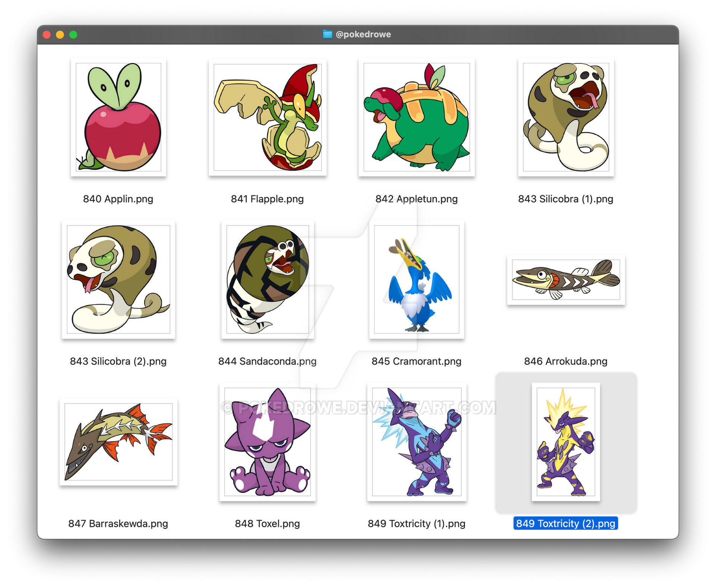Click the file name 843 Silicobra (1).png
This screenshot has height=588, width=716.
coord(566,199)
